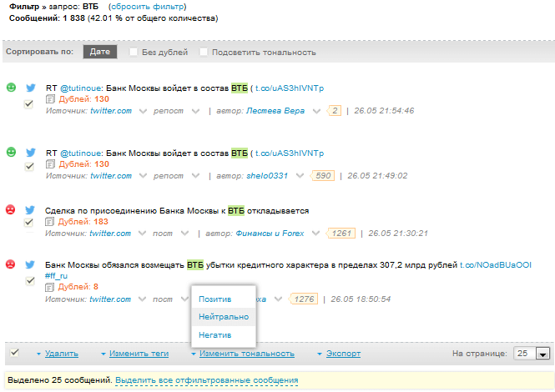Select Позитив in tonality menu
Image resolution: width=555 pixels, height=392 pixels.
click(x=214, y=299)
